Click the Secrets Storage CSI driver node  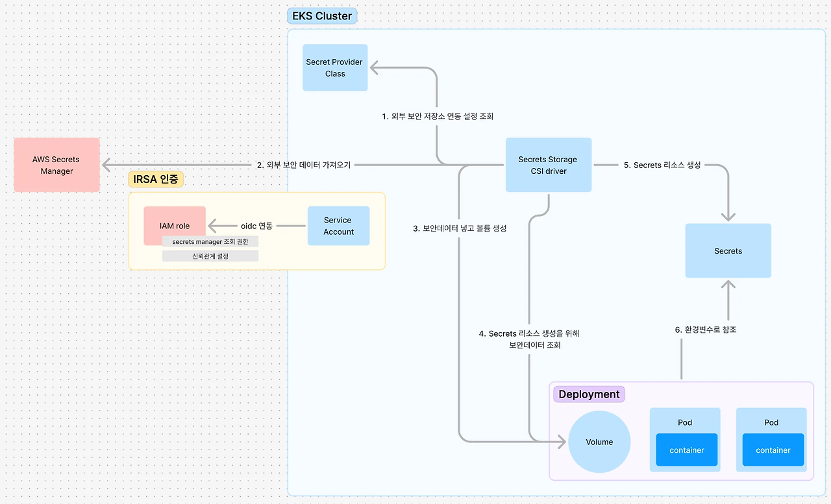[548, 164]
